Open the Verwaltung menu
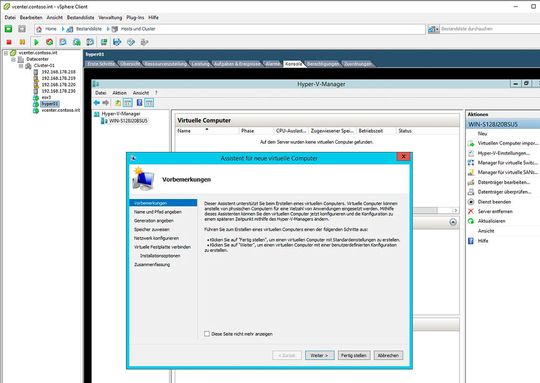 (110, 18)
